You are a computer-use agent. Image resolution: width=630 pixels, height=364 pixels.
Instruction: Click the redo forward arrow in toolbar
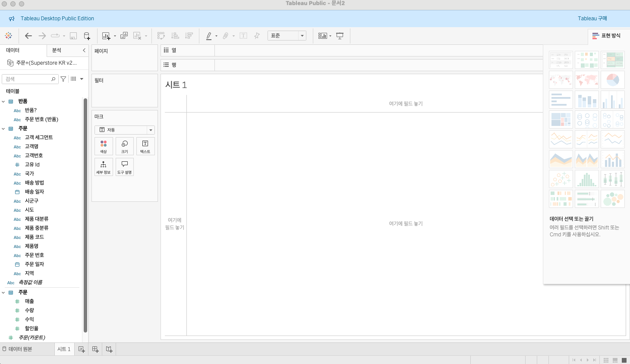tap(42, 36)
